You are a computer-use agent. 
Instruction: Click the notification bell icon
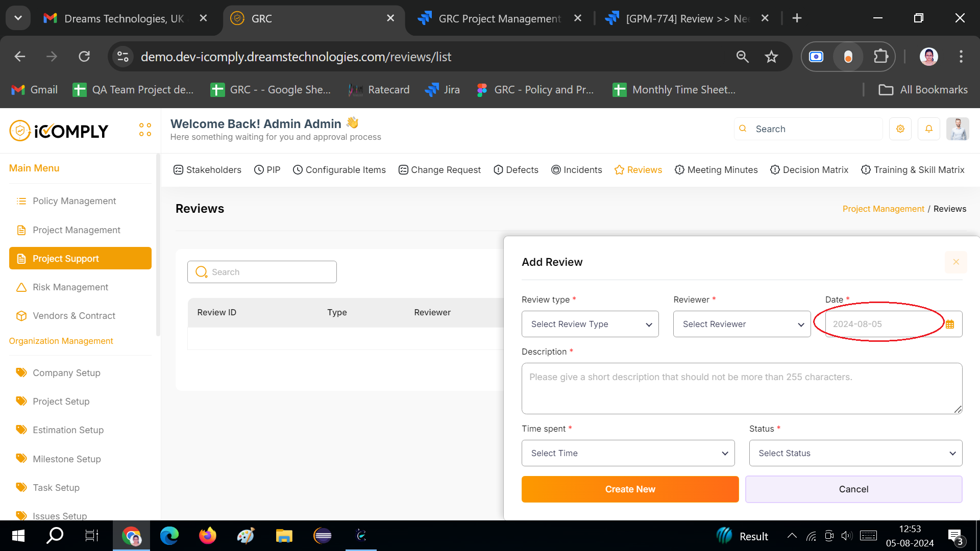coord(928,129)
